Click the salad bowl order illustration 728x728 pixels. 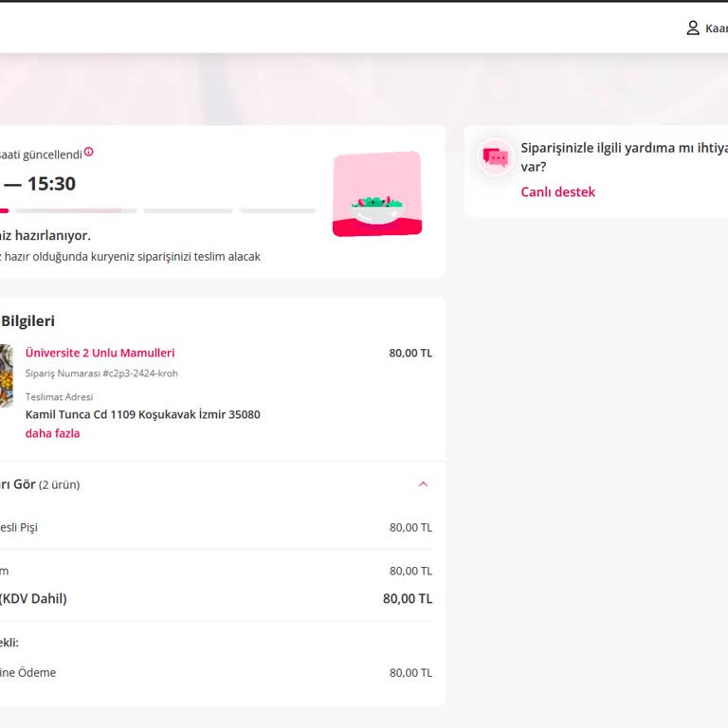377,194
